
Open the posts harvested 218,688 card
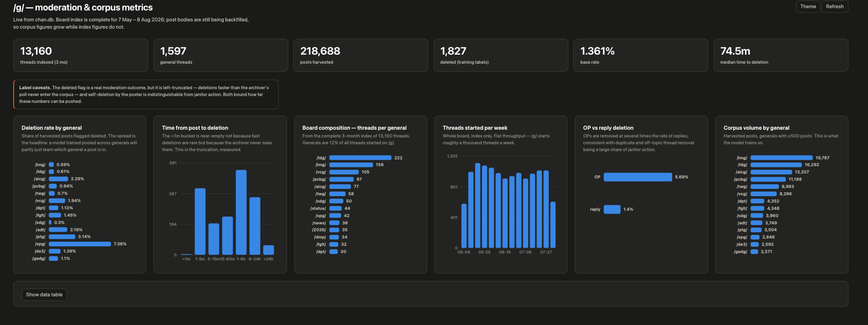pyautogui.click(x=361, y=55)
